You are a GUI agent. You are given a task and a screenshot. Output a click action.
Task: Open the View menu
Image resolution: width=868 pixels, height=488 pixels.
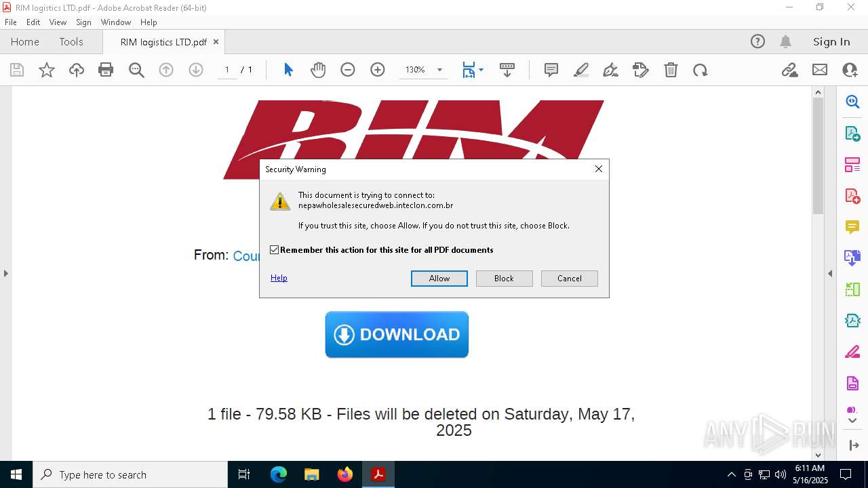[58, 22]
